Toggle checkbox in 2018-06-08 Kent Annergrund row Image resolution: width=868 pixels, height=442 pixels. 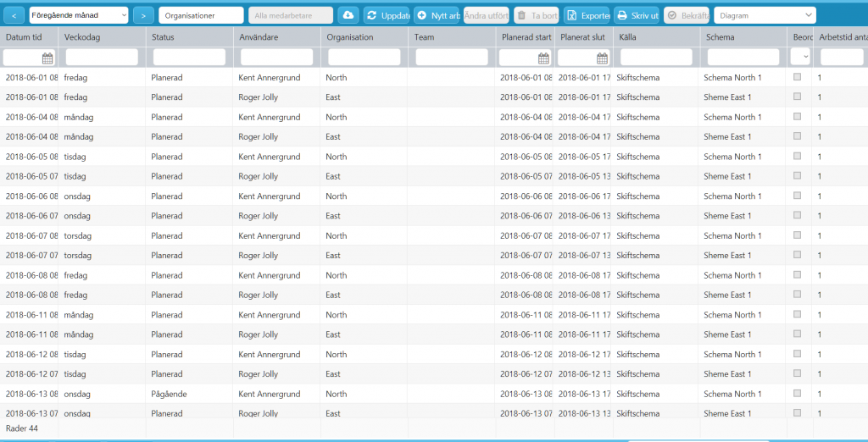pyautogui.click(x=797, y=274)
